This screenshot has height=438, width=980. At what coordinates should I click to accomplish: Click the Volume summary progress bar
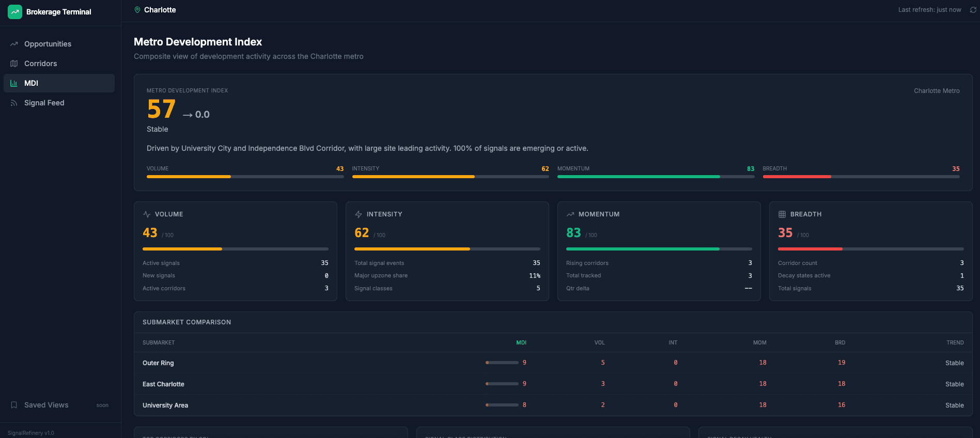point(245,177)
